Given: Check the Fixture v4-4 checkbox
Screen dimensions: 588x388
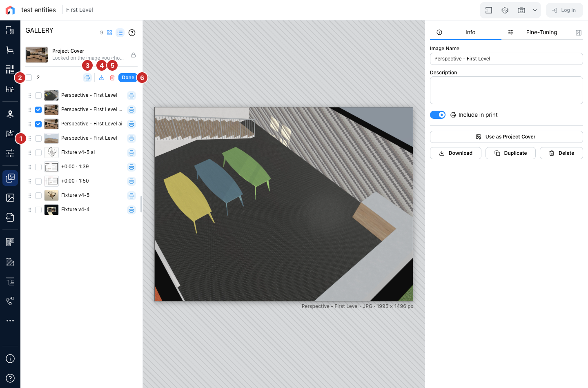Looking at the screenshot, I should pos(38,210).
